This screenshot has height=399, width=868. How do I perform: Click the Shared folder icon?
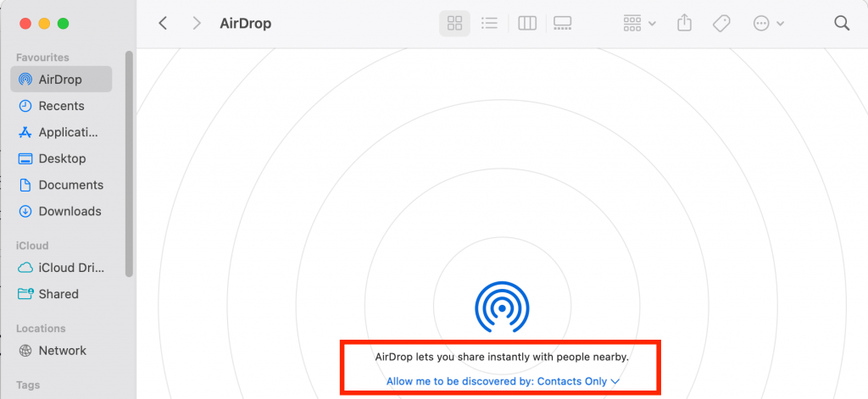[25, 293]
